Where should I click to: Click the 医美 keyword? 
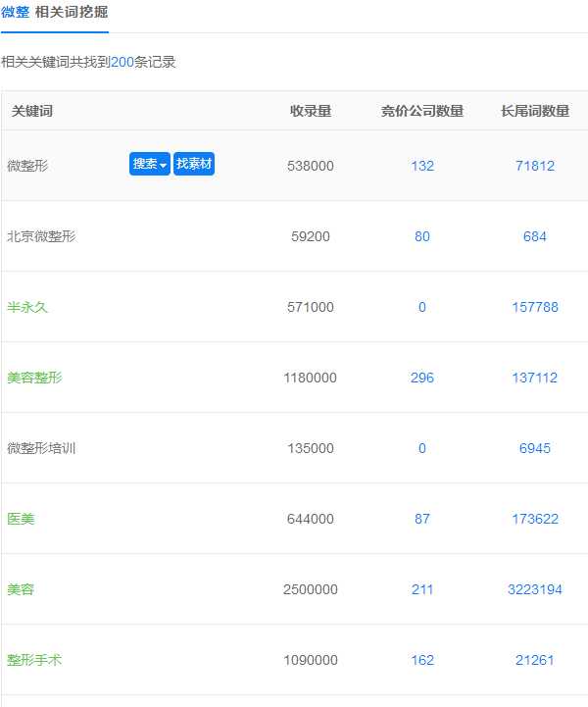(x=21, y=519)
